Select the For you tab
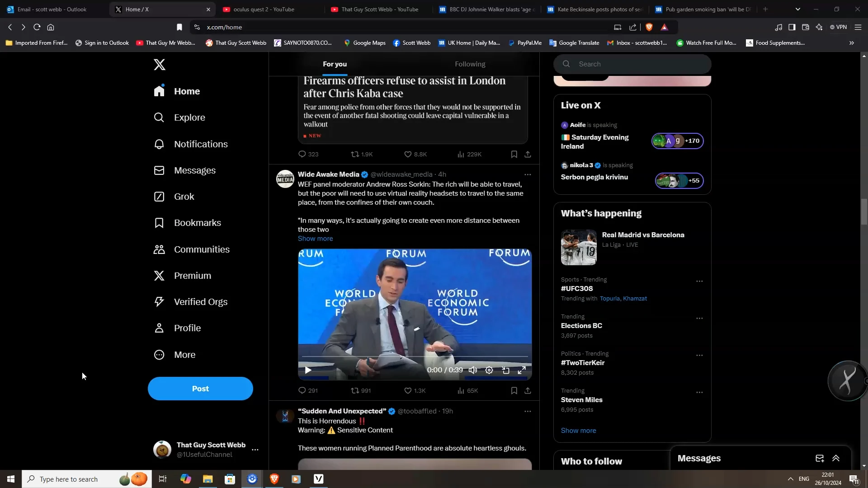The height and width of the screenshot is (488, 868). [x=335, y=64]
